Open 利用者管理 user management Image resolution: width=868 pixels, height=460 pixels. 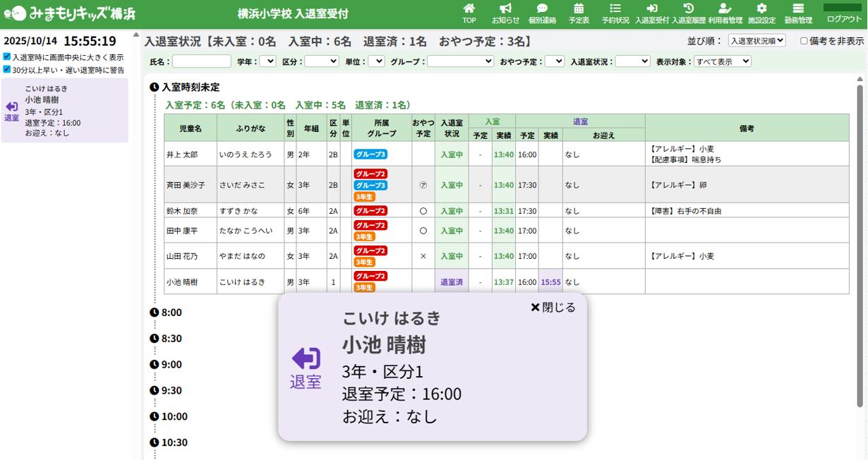(x=725, y=13)
